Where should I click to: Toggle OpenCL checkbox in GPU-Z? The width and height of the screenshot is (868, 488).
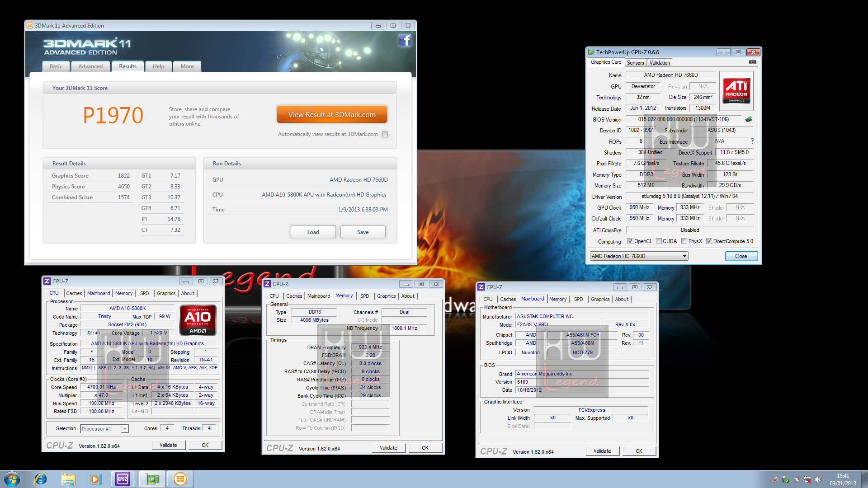tap(630, 241)
